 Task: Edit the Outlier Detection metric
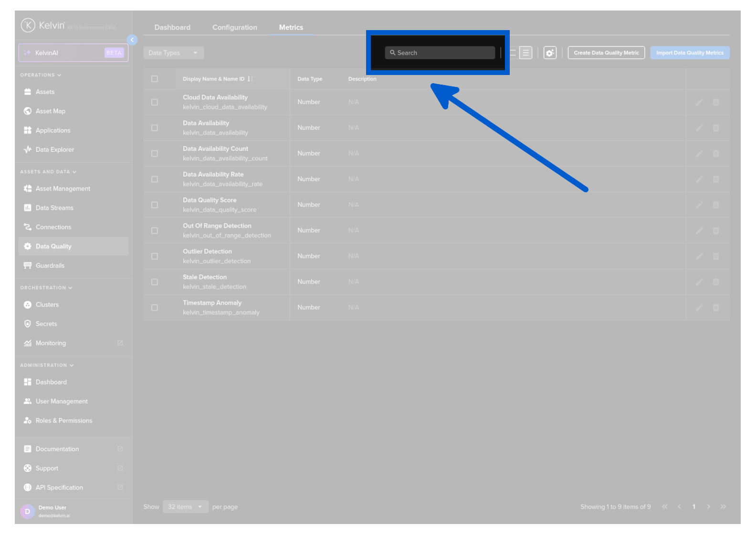[699, 257]
